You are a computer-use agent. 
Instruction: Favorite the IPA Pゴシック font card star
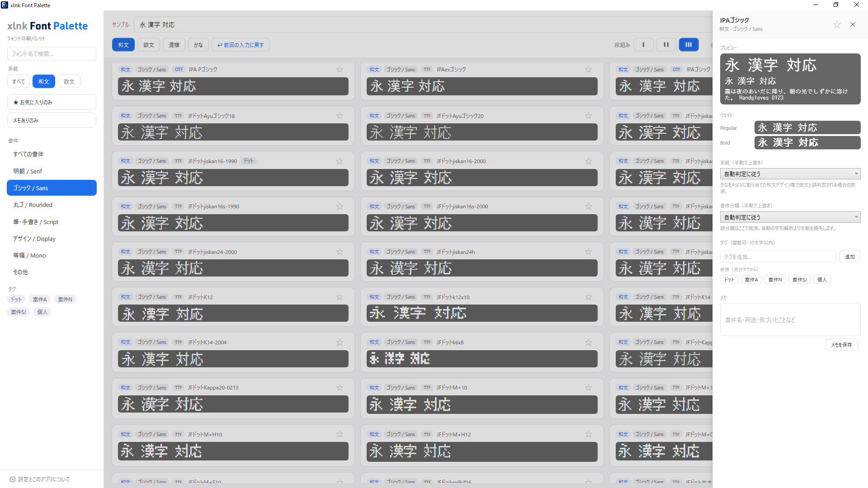coord(340,70)
